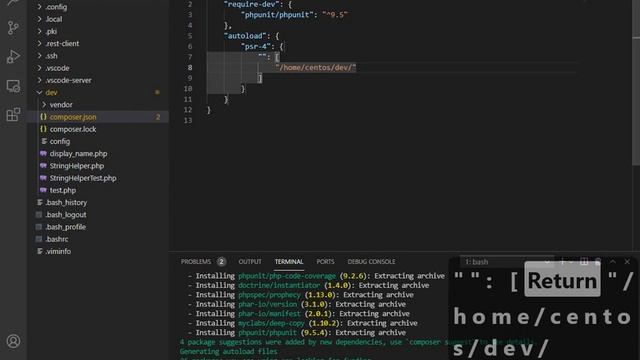Click doctrine/instantiator in the terminal output
The image size is (640, 360).
[x=279, y=285]
